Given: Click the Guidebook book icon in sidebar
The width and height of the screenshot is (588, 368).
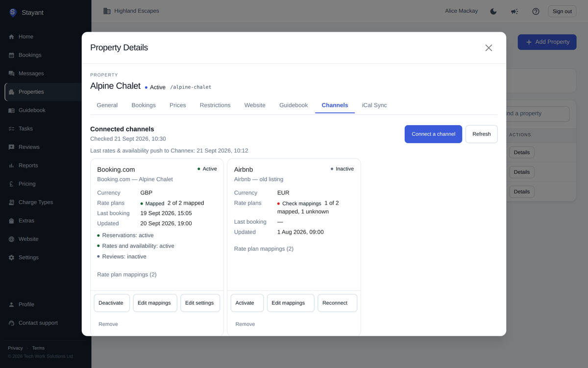Looking at the screenshot, I should point(11,110).
